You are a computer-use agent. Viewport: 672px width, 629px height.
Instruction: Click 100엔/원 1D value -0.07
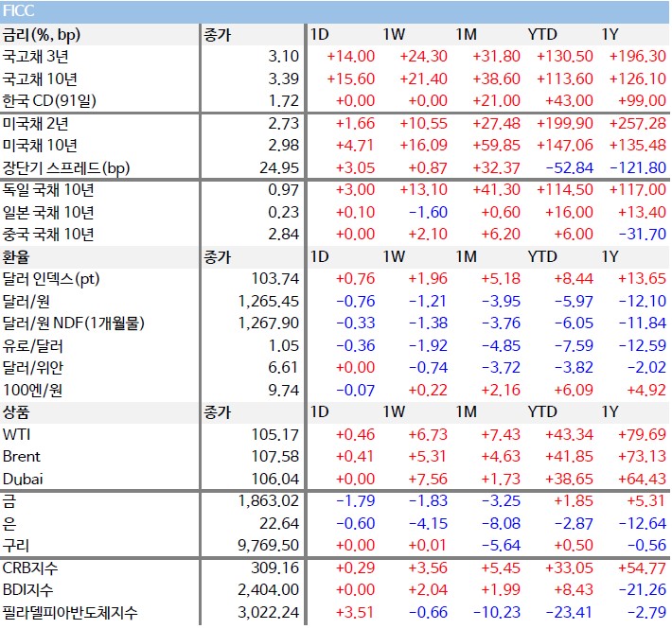[355, 390]
